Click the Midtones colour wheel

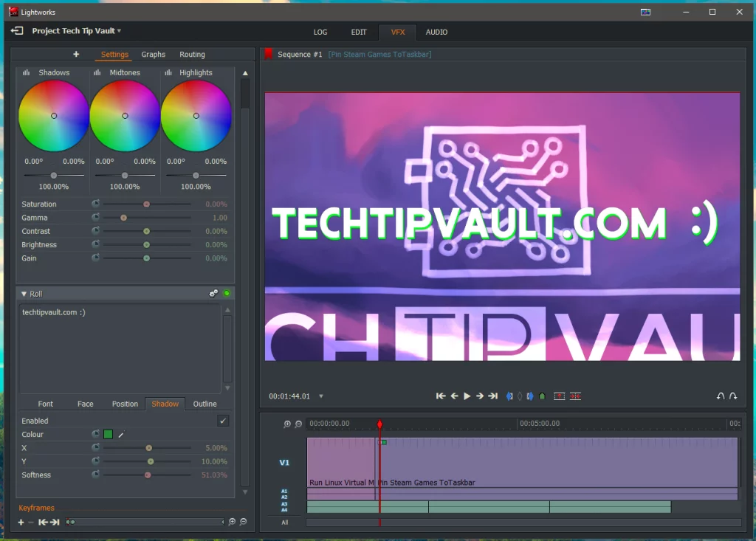(x=125, y=116)
